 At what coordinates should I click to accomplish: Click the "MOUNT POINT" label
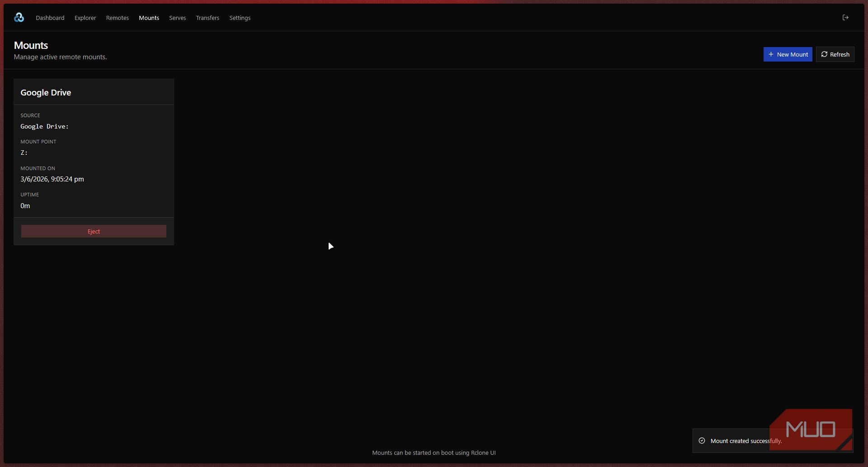[x=38, y=142]
